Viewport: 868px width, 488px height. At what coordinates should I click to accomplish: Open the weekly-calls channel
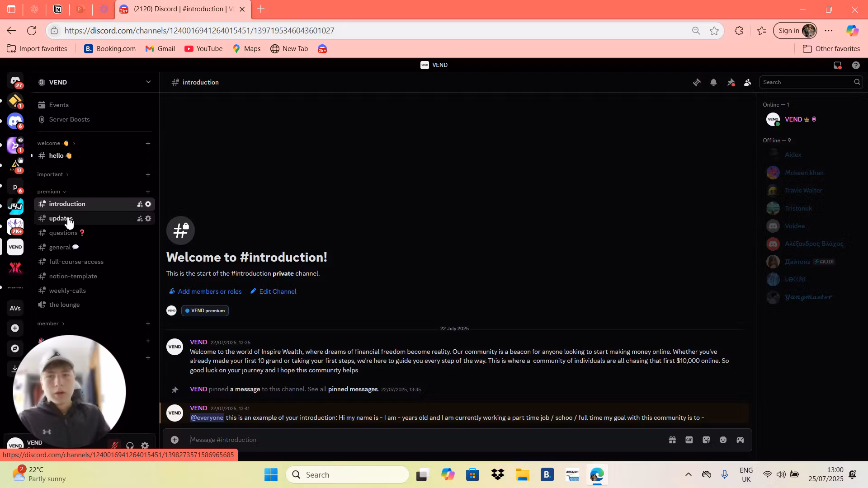95,291
